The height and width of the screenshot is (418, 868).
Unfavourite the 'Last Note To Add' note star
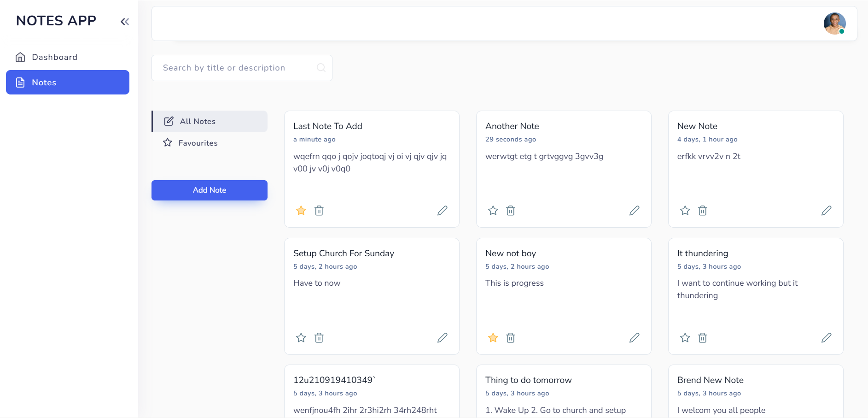pyautogui.click(x=301, y=211)
